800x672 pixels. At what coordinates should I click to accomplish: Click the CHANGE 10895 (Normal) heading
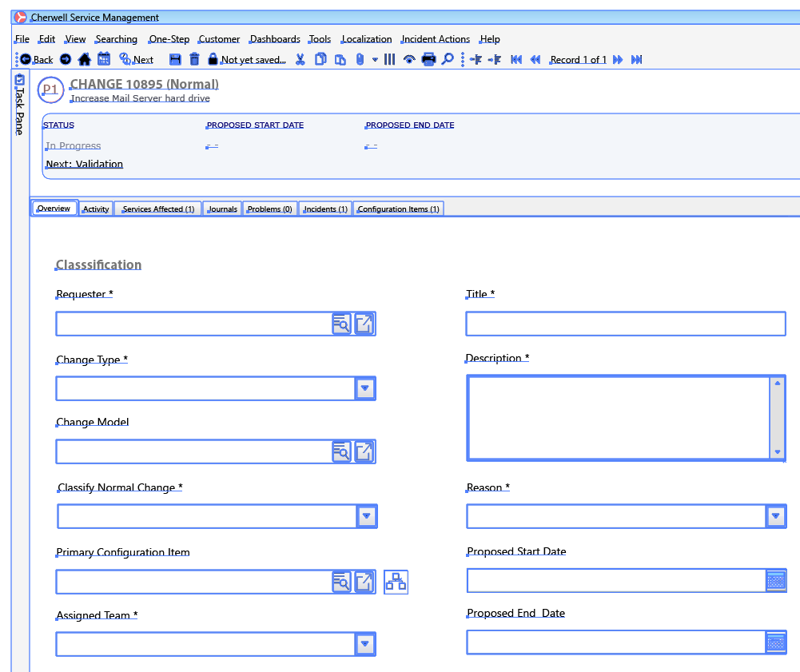[145, 84]
